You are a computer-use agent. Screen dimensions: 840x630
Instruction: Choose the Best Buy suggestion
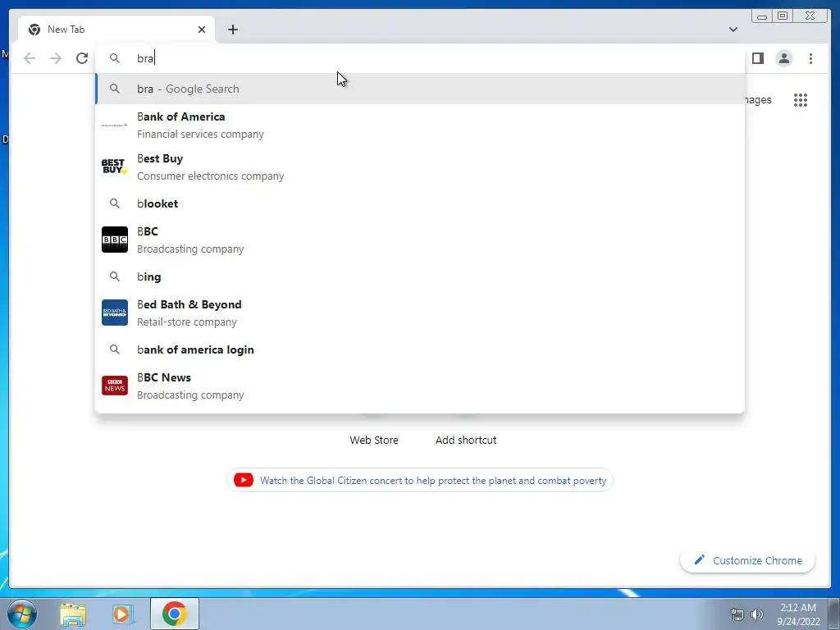420,167
